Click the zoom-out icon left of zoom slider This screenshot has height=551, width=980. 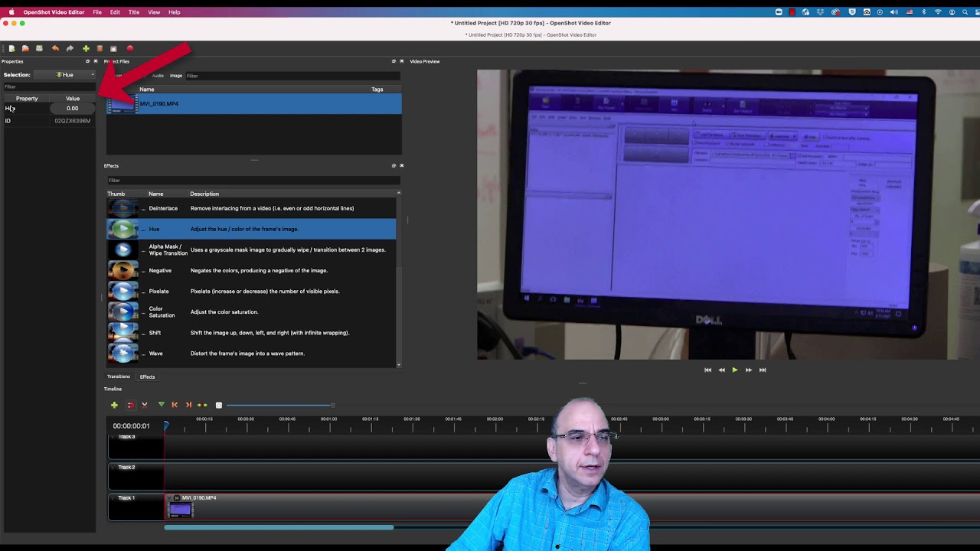point(219,405)
